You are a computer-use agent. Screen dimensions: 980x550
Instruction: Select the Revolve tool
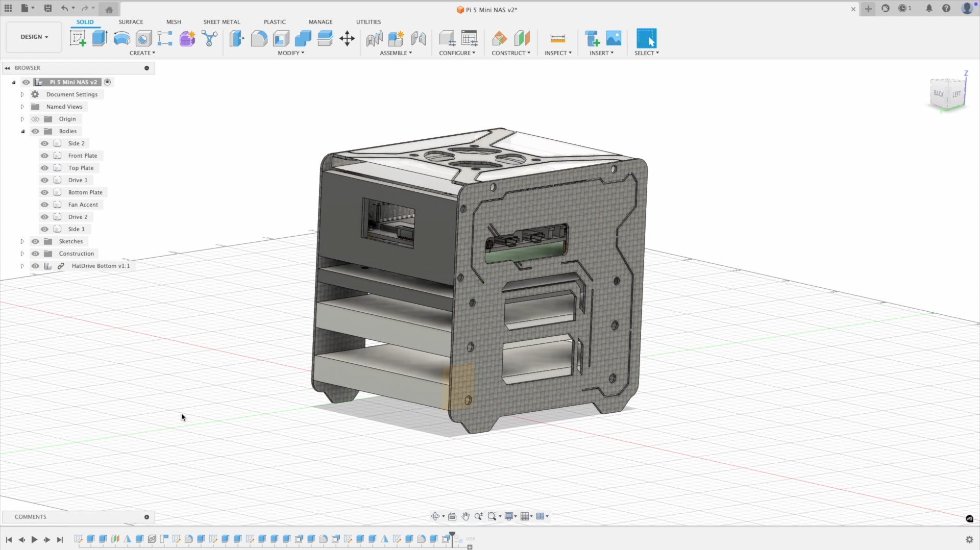(x=121, y=38)
